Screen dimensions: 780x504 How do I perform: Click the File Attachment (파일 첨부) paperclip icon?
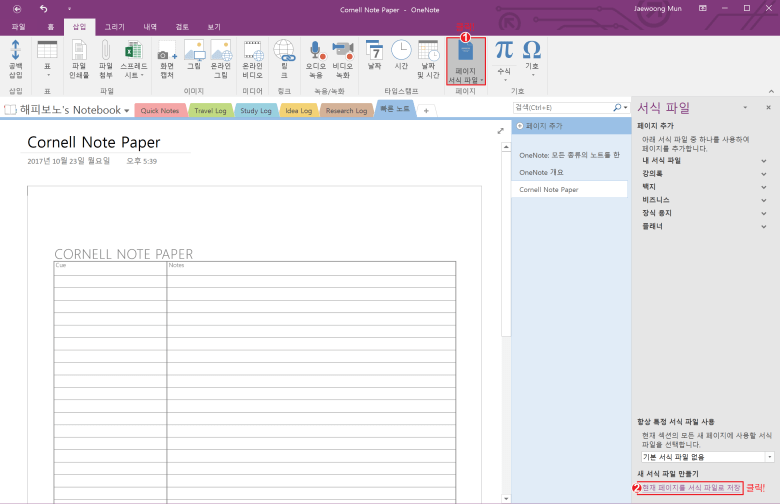point(105,59)
